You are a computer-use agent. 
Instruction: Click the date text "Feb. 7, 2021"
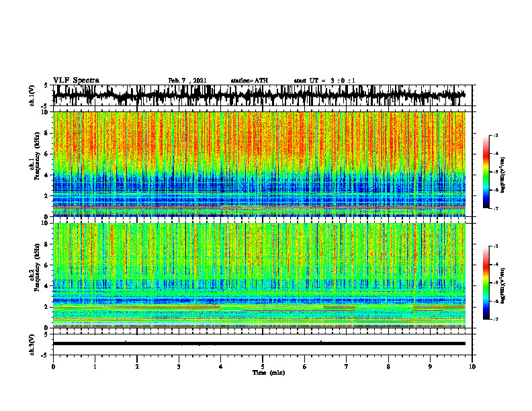187,81
